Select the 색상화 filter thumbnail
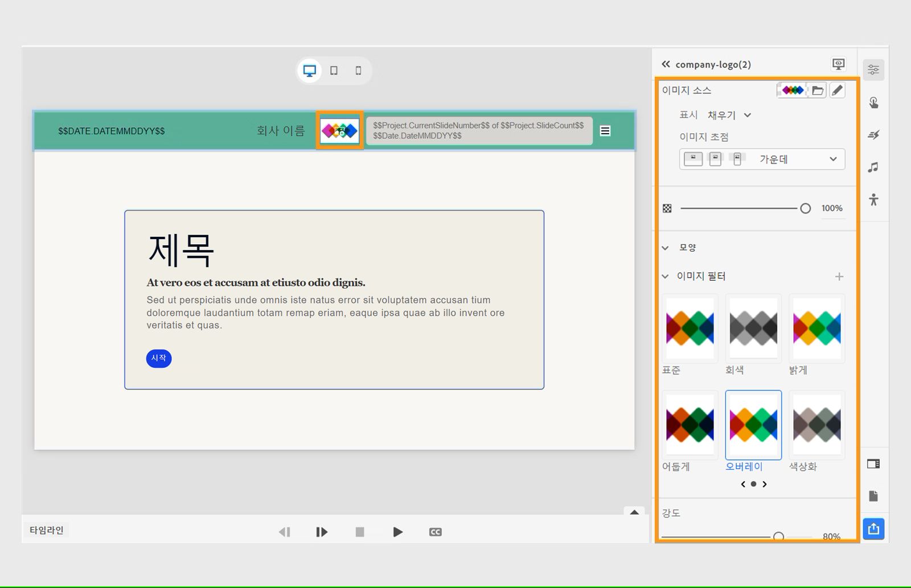Screen dimensions: 911x588 (817, 425)
